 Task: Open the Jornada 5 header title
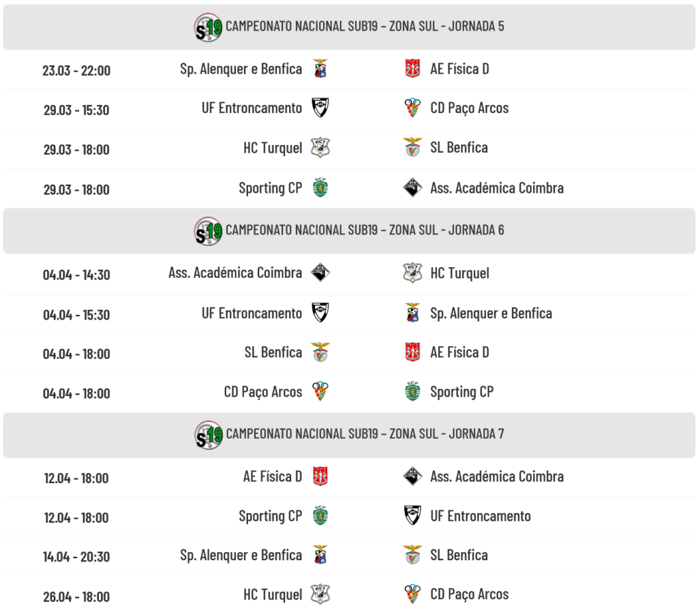point(365,27)
